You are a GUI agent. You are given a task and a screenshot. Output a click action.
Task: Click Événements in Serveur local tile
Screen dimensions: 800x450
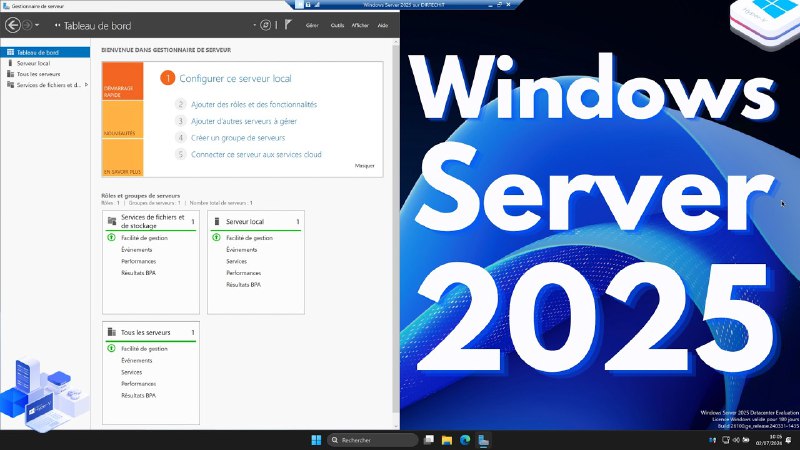click(x=241, y=249)
